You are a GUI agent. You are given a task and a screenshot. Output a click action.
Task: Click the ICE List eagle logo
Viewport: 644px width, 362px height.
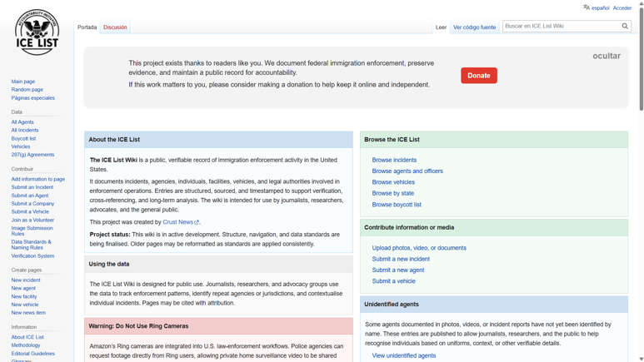[37, 33]
